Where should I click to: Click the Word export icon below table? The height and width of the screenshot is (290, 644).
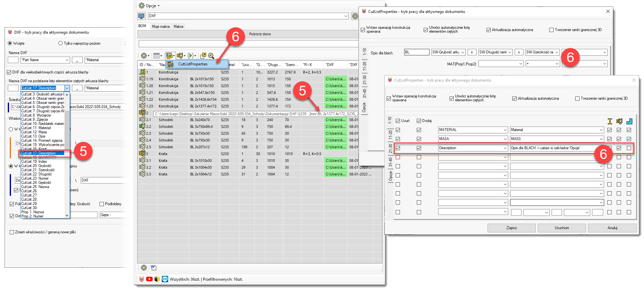153,268
